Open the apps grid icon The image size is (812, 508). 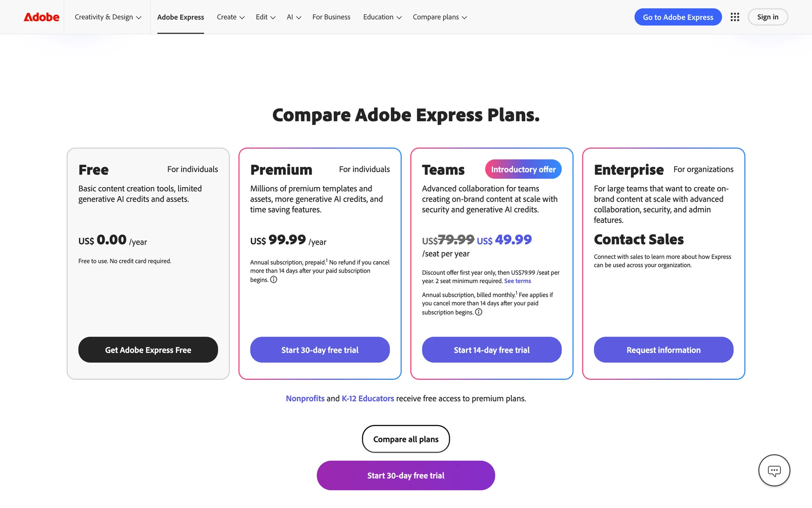coord(735,17)
